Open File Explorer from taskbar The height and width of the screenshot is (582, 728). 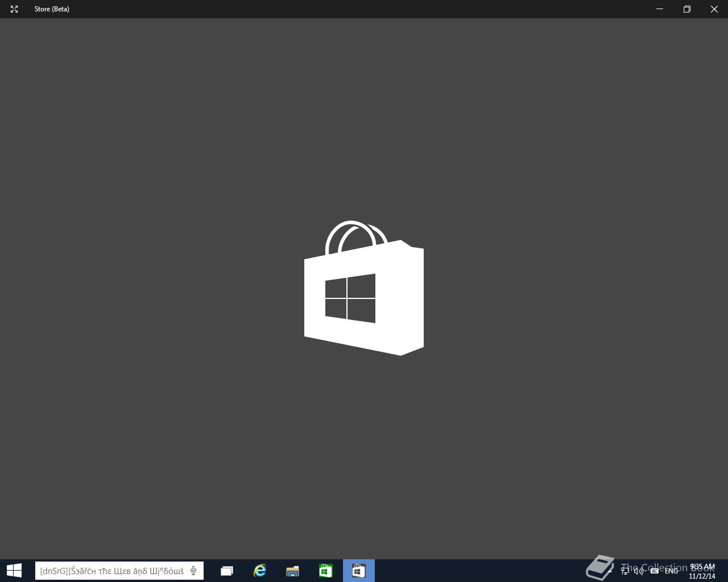coord(292,571)
